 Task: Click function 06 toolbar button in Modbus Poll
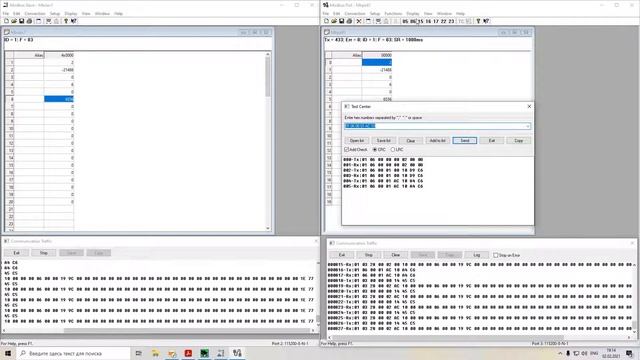coord(413,21)
